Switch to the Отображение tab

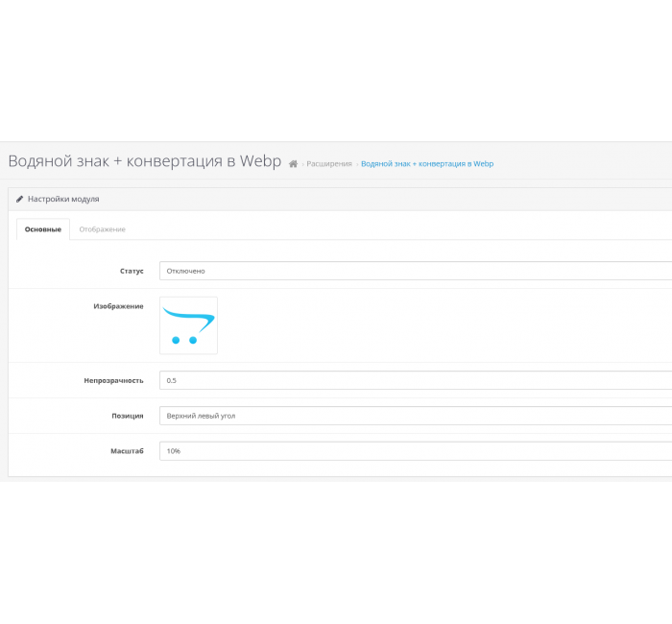[102, 229]
